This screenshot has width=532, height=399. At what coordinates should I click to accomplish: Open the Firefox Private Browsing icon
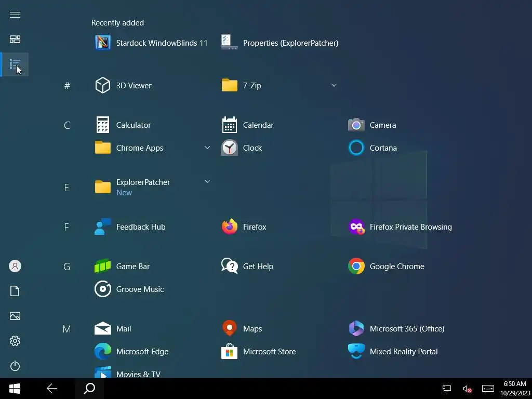356,227
